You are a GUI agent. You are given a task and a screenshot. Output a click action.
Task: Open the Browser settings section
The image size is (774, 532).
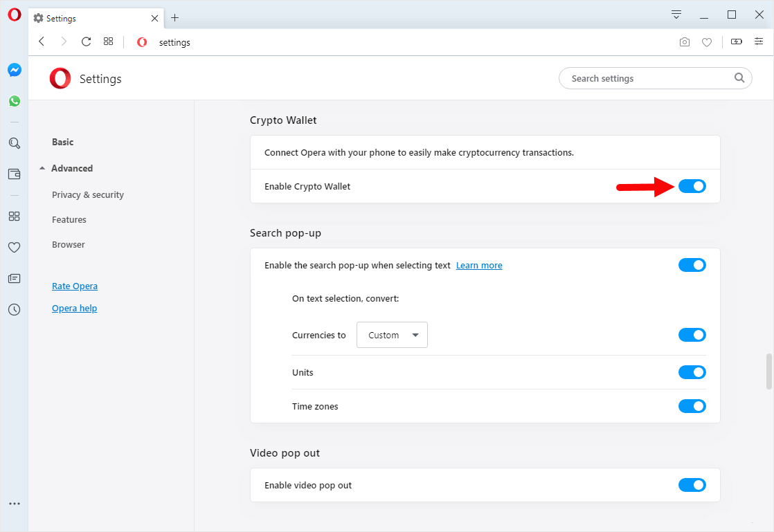coord(68,244)
